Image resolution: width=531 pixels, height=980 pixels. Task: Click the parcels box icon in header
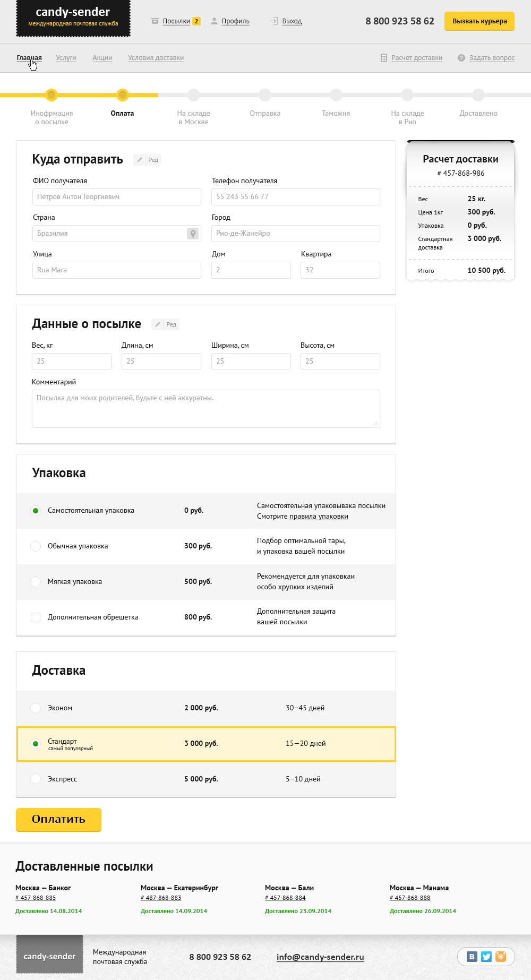click(x=155, y=21)
